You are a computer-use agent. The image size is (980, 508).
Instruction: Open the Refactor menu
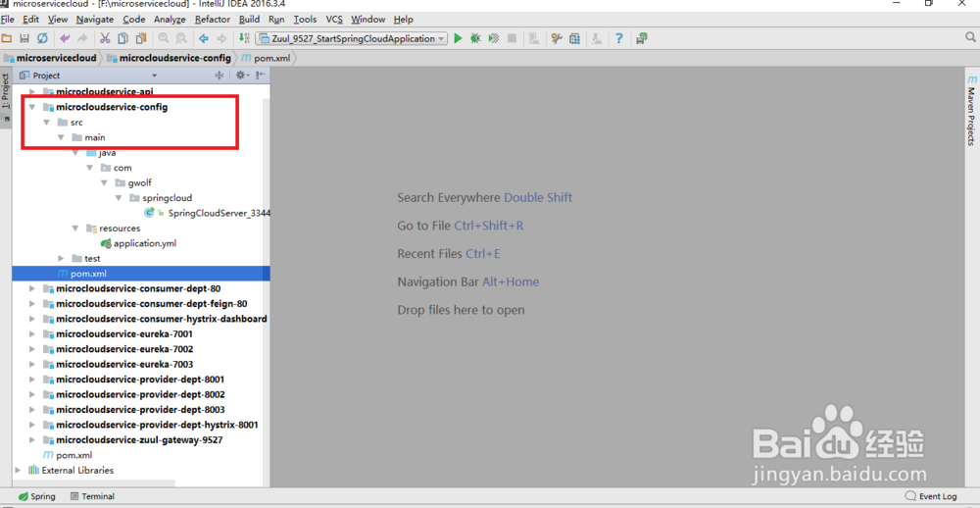coord(213,20)
